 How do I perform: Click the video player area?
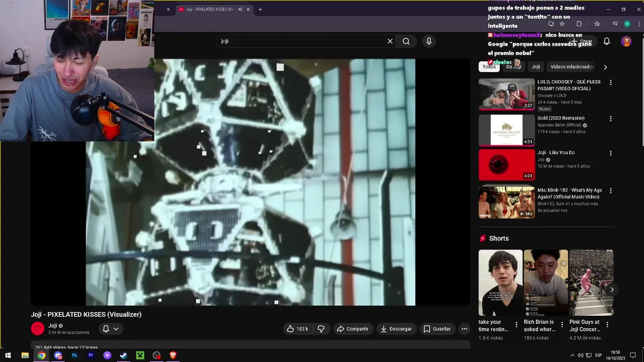(x=251, y=182)
